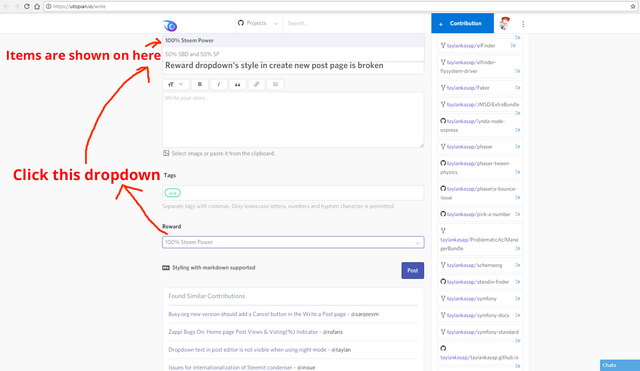Viewport: 640px width, 371px height.
Task: Click the blue icon beside taylankasap/standin-finder
Action: tap(518, 282)
